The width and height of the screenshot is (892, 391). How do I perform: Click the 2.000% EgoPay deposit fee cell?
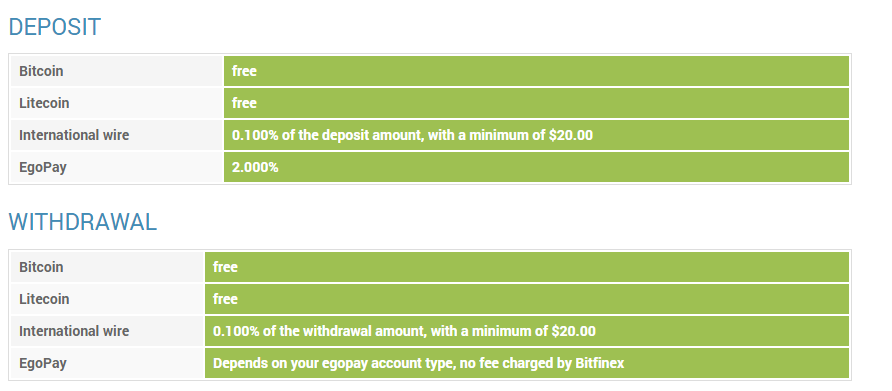coord(536,167)
